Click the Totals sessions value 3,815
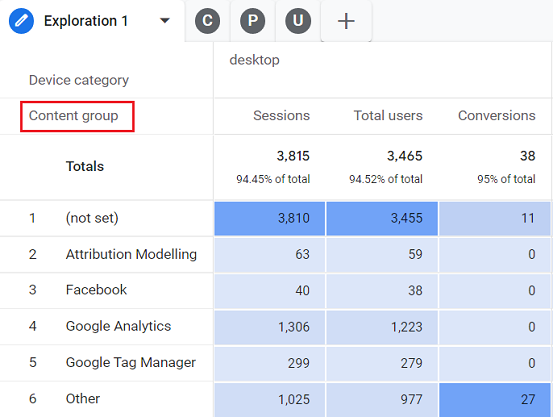The width and height of the screenshot is (553, 417). pos(293,156)
